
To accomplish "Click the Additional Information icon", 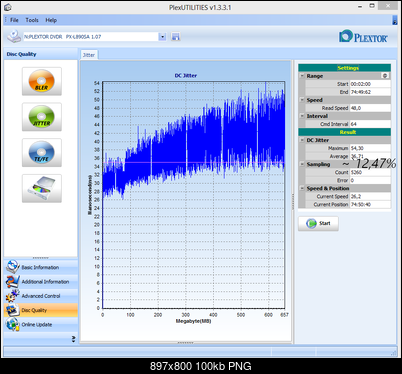I will 13,281.
